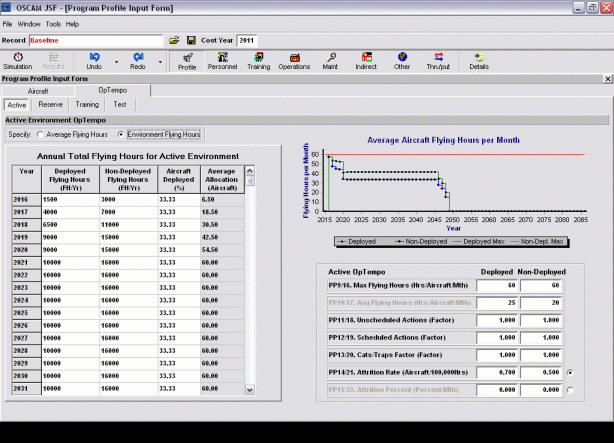Select the 2031 year row header

pyautogui.click(x=27, y=388)
